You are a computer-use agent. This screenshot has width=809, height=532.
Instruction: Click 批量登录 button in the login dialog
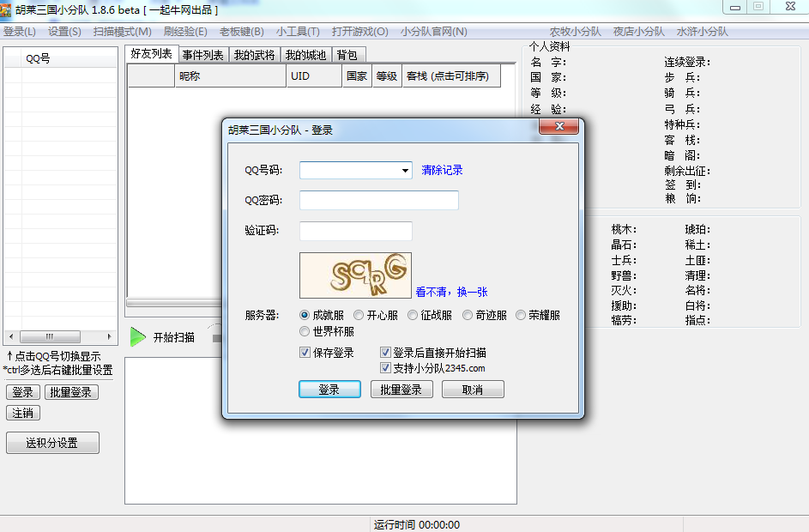pos(401,390)
